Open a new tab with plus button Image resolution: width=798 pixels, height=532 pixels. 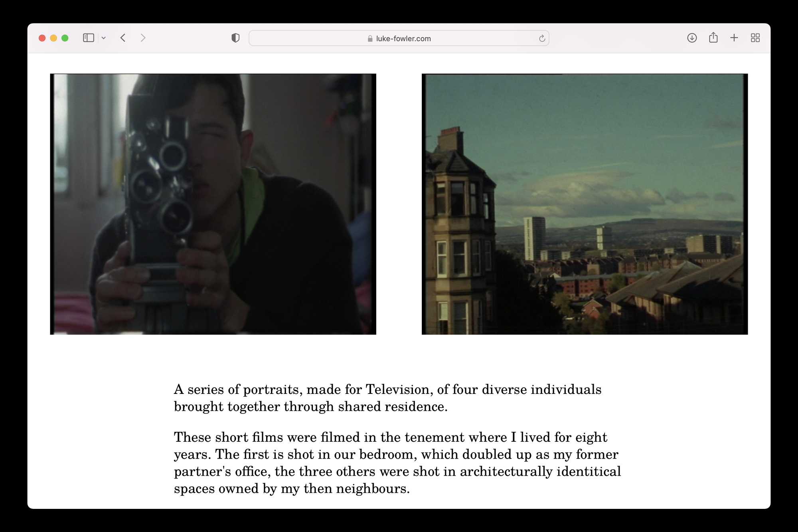pos(734,38)
